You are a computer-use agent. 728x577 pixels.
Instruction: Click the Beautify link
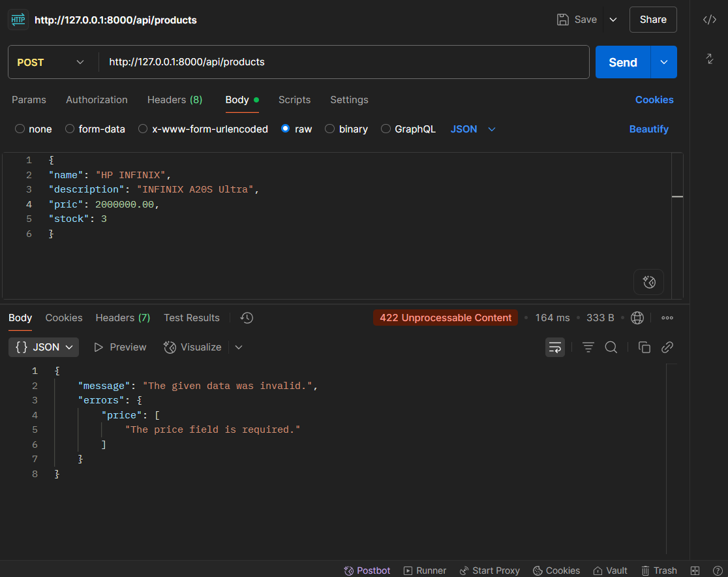[648, 129]
